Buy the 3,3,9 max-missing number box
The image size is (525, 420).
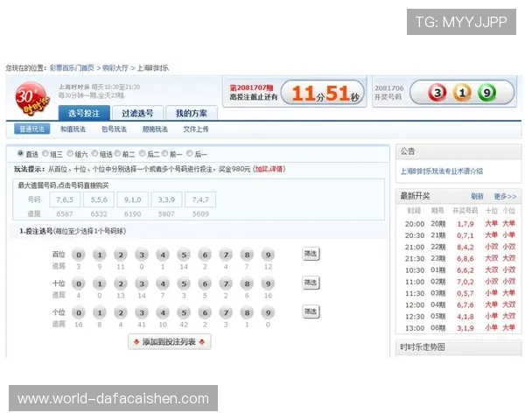(166, 199)
